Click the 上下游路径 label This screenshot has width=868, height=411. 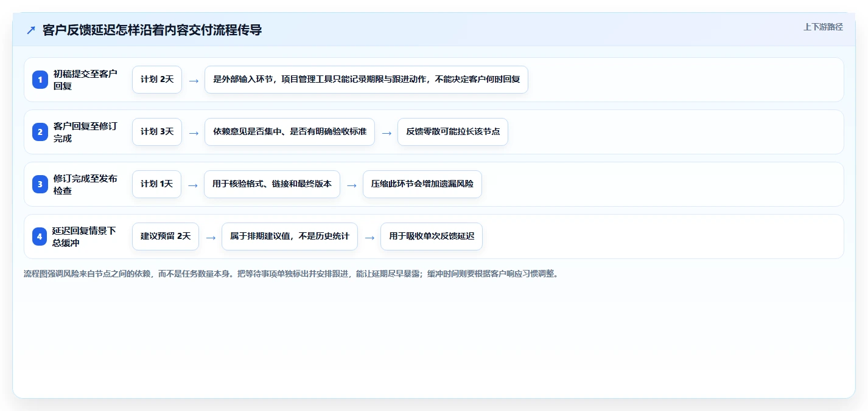click(x=823, y=27)
